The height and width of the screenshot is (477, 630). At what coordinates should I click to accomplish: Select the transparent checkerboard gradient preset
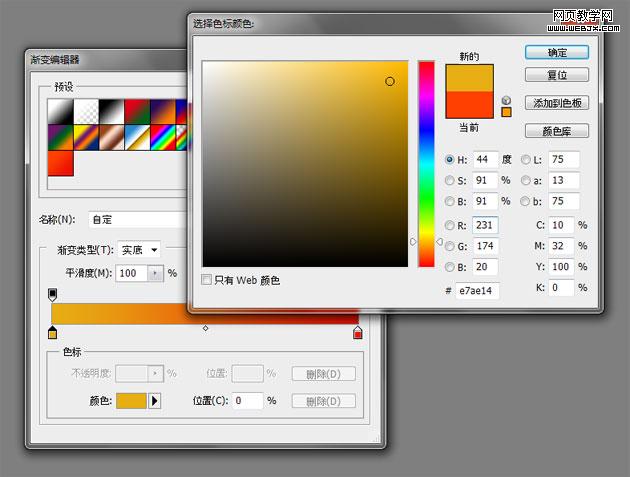(x=86, y=111)
